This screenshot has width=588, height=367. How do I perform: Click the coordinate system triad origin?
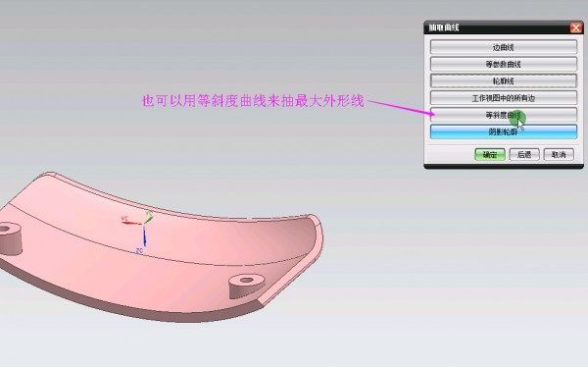(x=144, y=225)
